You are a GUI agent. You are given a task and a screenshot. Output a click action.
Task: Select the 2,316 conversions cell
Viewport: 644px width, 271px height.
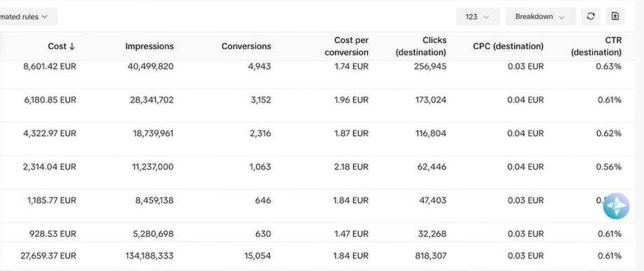[x=260, y=133]
